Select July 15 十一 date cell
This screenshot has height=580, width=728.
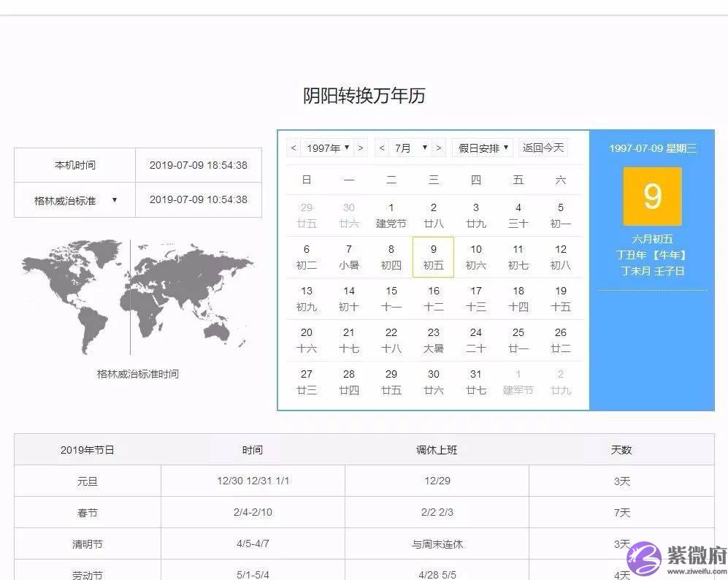coord(391,299)
